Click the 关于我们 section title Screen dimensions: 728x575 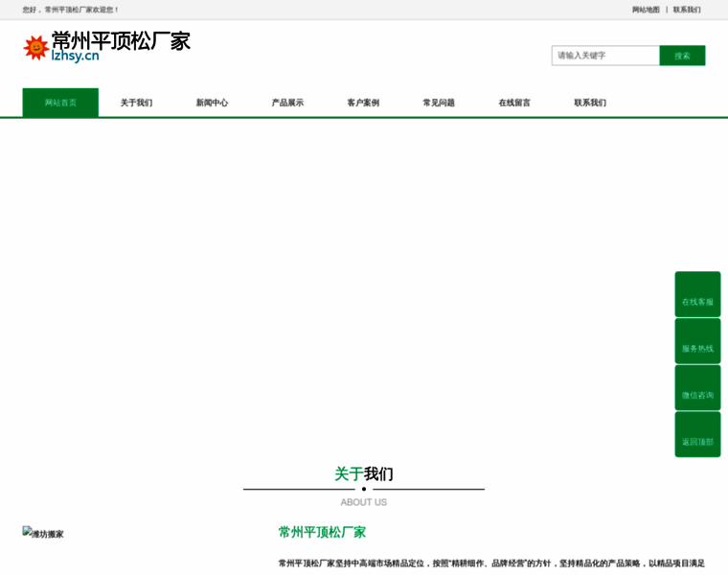[x=364, y=473]
